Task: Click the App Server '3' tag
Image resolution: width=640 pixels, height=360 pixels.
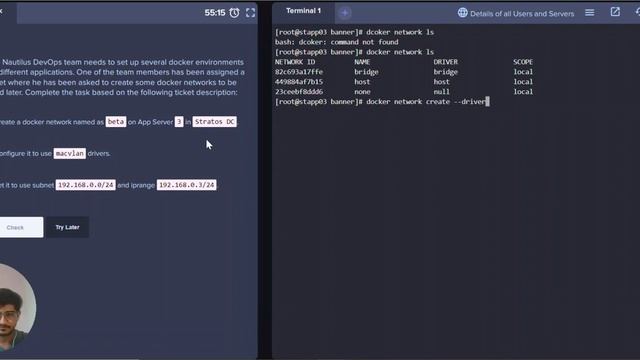Action: click(x=179, y=122)
